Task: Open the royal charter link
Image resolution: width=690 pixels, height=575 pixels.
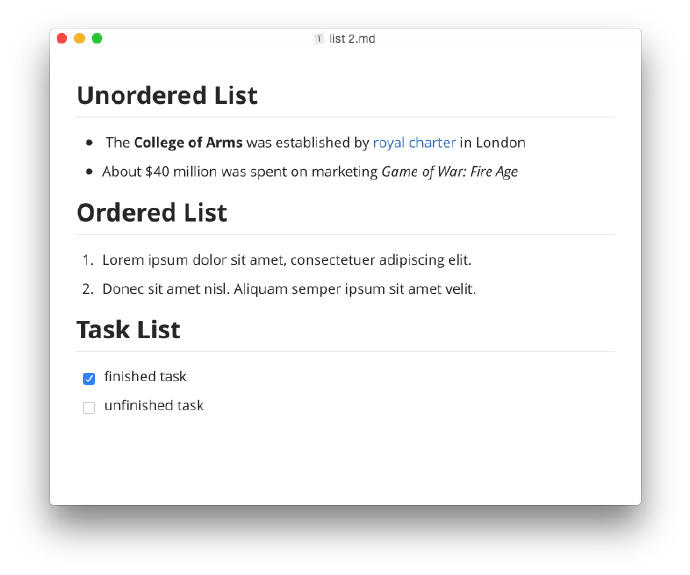Action: pos(414,143)
